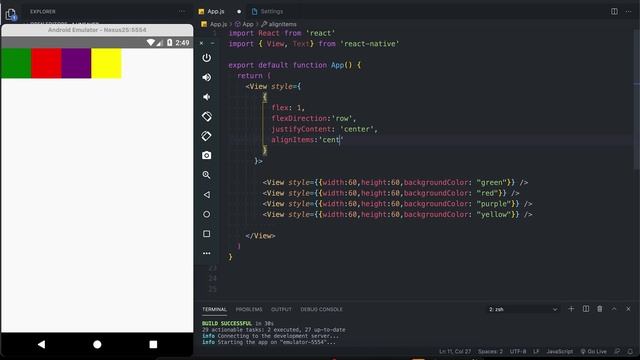Split the editor to the right
Screen dimensions: 640x360
tap(614, 11)
